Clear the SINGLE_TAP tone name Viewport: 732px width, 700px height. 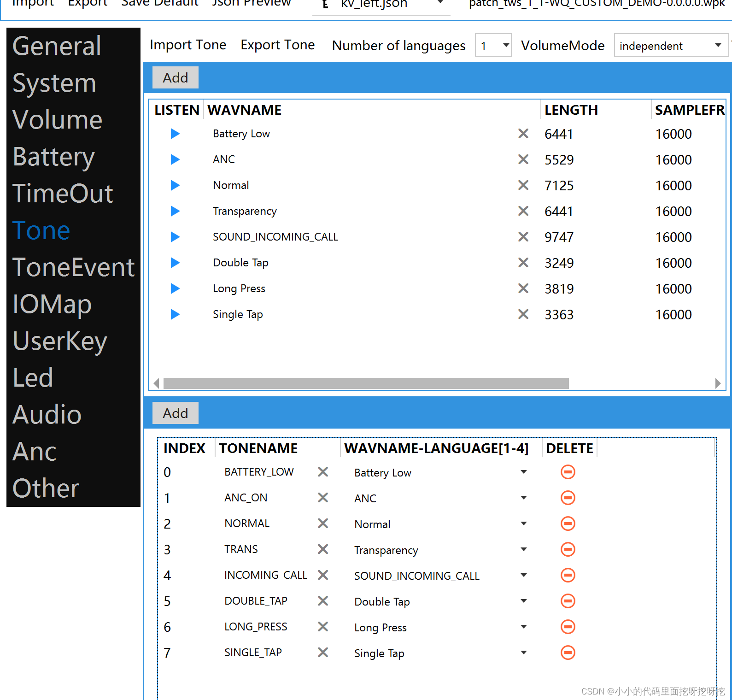click(323, 653)
